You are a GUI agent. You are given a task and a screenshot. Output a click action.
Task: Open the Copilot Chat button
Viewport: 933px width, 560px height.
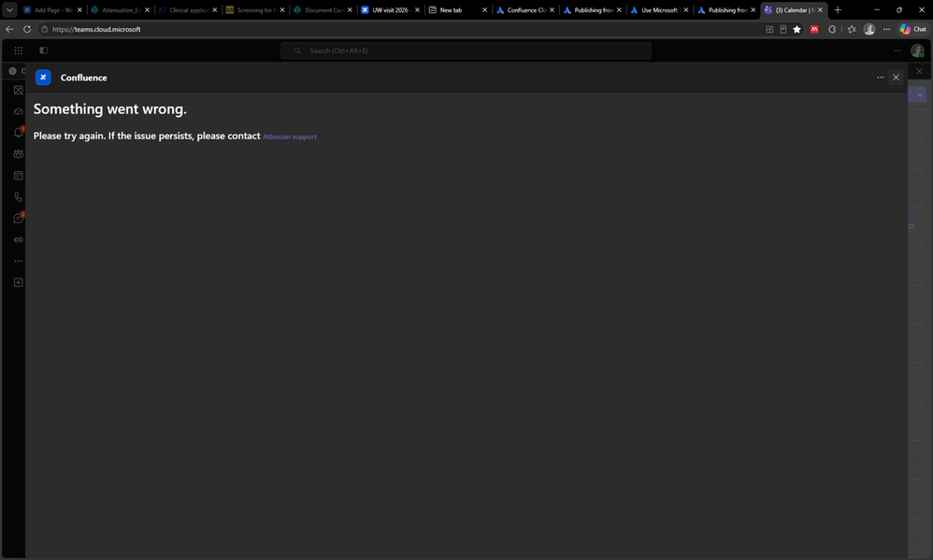[x=912, y=29]
